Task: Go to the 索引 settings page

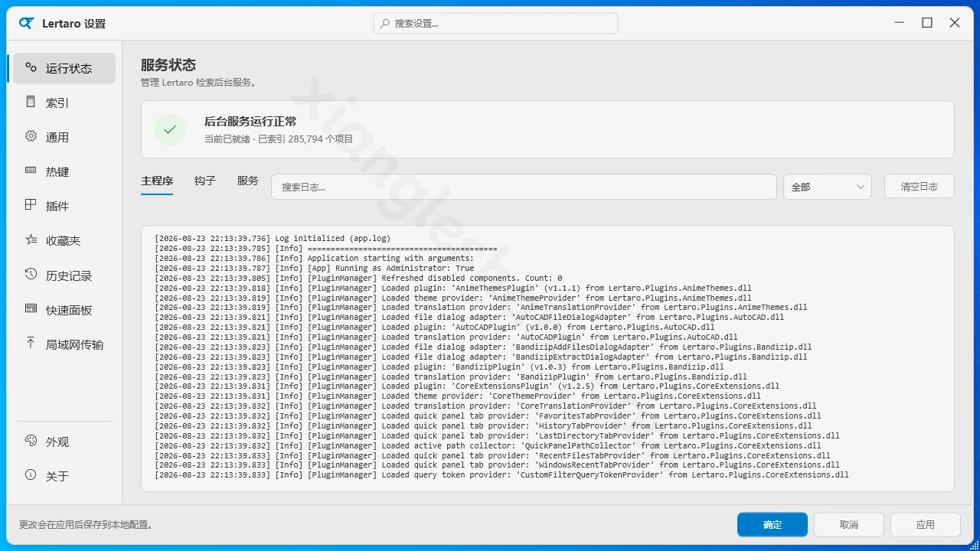Action: [64, 103]
